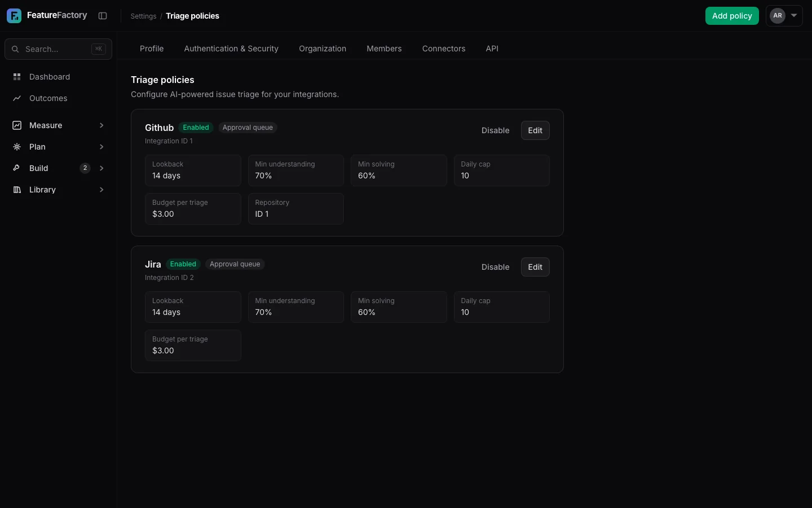This screenshot has height=508, width=812.
Task: Click the Outcomes trend icon
Action: coord(17,98)
